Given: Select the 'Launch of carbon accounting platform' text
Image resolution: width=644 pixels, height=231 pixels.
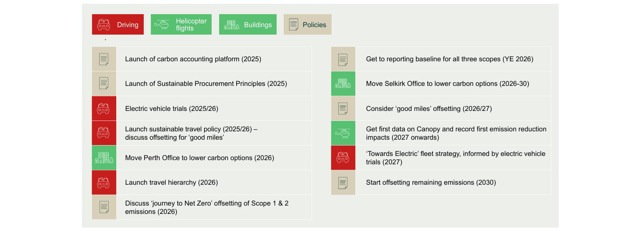Looking at the screenshot, I should pos(193,59).
